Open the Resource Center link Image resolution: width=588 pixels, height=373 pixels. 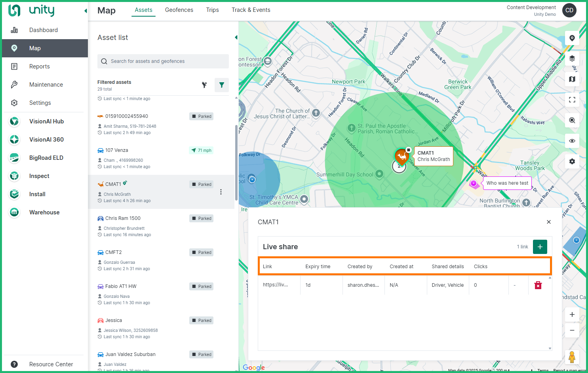pyautogui.click(x=51, y=364)
